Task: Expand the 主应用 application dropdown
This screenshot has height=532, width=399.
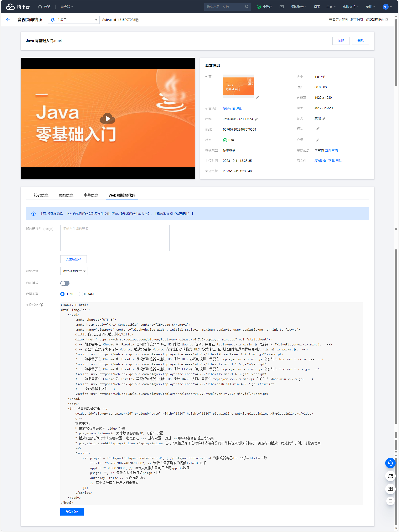Action: pyautogui.click(x=73, y=20)
